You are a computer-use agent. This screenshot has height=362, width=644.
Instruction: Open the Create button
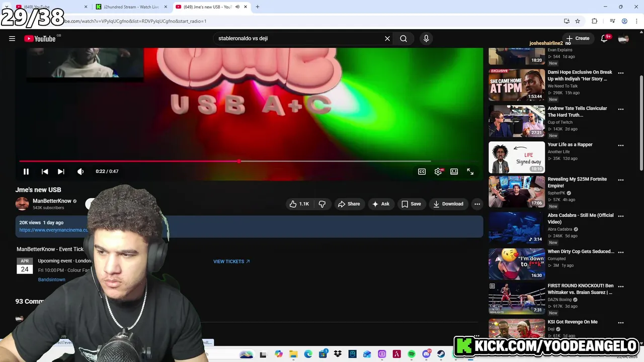(578, 39)
